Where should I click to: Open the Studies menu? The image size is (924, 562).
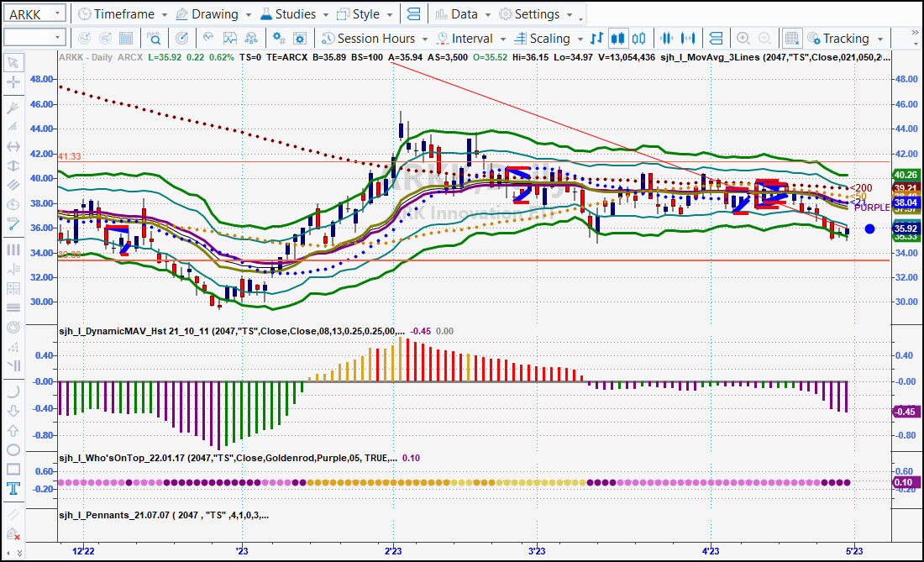[x=289, y=14]
